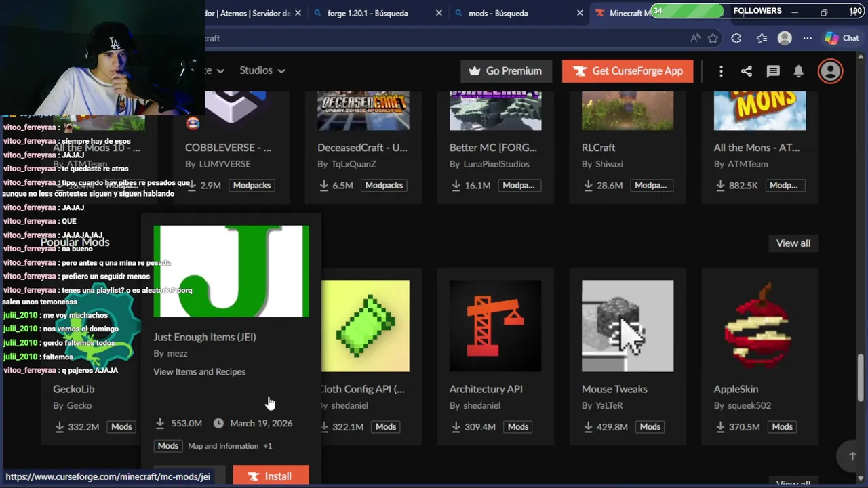
Task: Click Install on the Just Enough Items card
Action: click(271, 476)
